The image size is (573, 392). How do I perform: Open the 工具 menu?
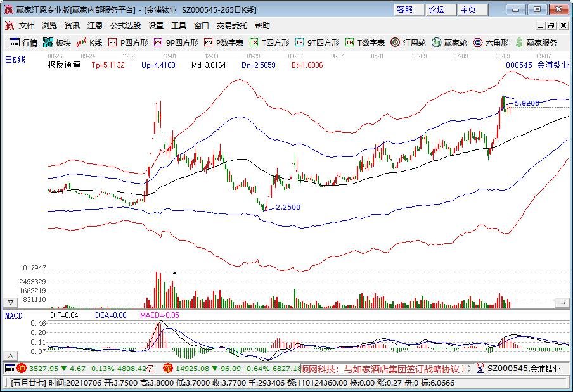(179, 26)
